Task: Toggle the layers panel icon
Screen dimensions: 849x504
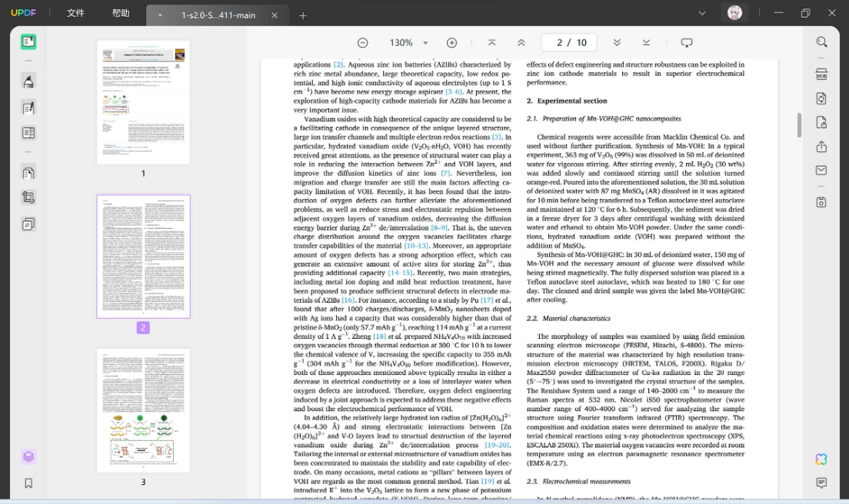Action: pyautogui.click(x=28, y=457)
